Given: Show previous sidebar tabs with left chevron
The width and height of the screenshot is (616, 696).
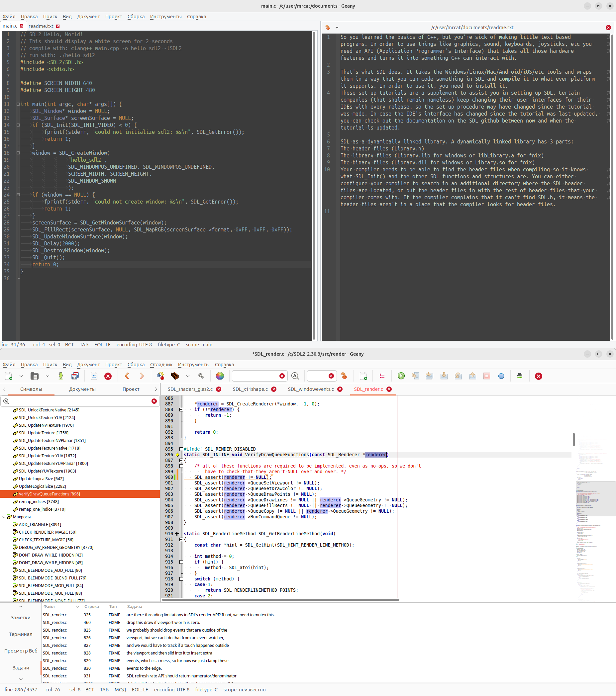Looking at the screenshot, I should (4, 389).
